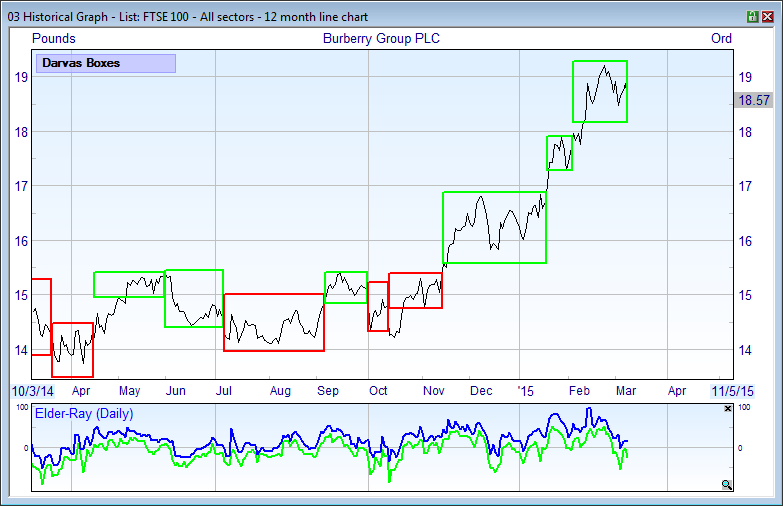This screenshot has width=783, height=506.
Task: Click the window title bar text
Action: [188, 17]
